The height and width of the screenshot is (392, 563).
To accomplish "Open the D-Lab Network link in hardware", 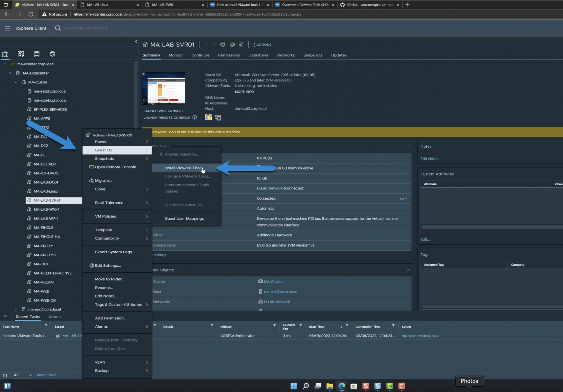I will pos(270,188).
